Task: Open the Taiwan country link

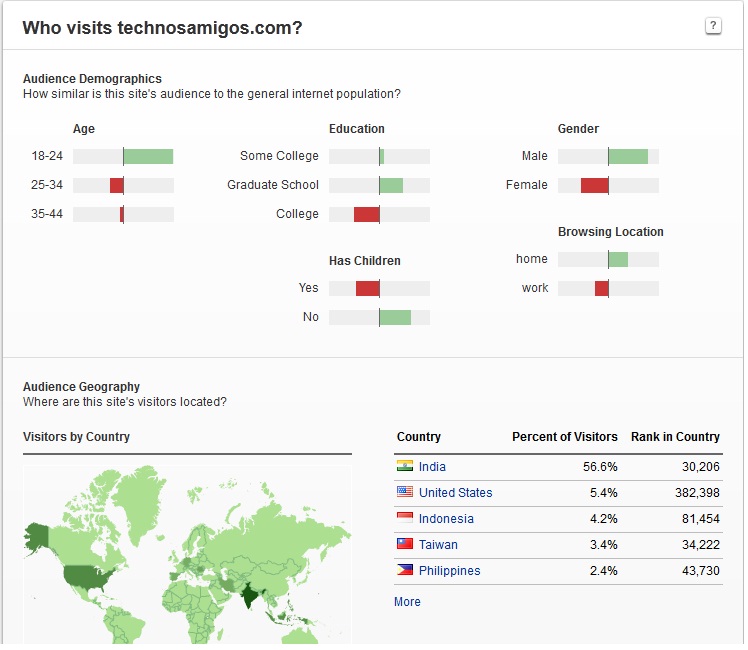Action: (x=440, y=547)
